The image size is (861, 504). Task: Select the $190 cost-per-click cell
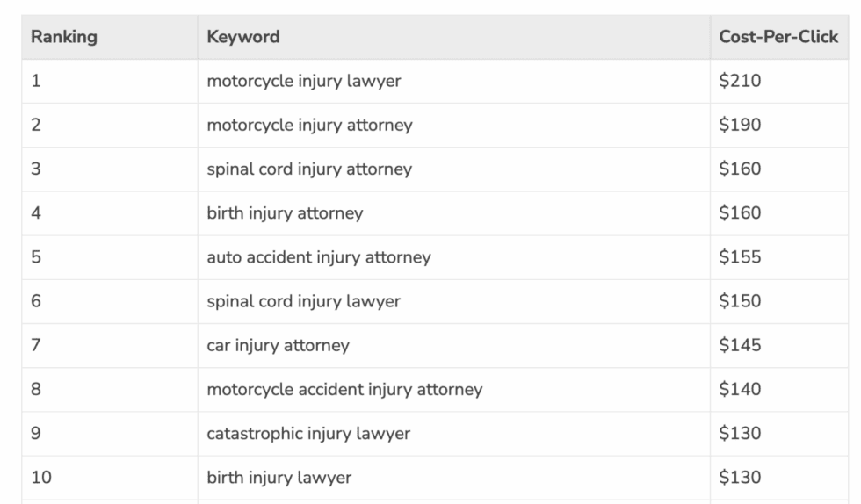coord(740,126)
